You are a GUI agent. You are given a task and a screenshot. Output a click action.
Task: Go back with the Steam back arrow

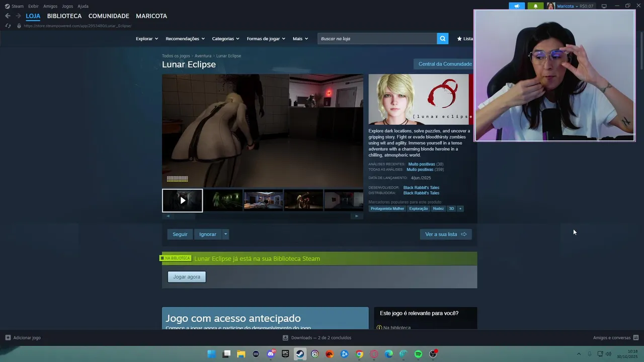(x=8, y=16)
